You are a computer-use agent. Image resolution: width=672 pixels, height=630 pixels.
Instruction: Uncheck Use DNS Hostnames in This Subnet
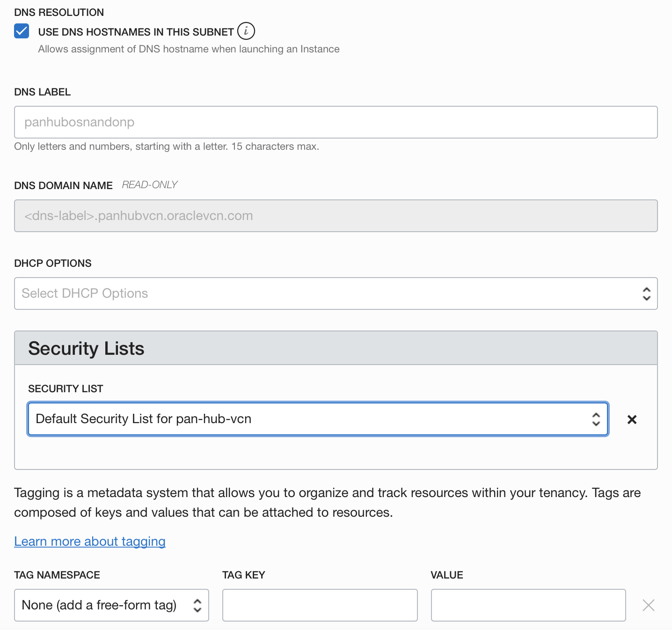22,31
